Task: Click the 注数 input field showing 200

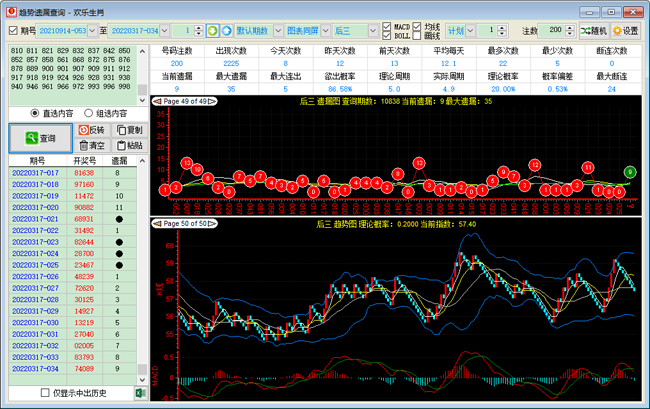Action: [552, 31]
